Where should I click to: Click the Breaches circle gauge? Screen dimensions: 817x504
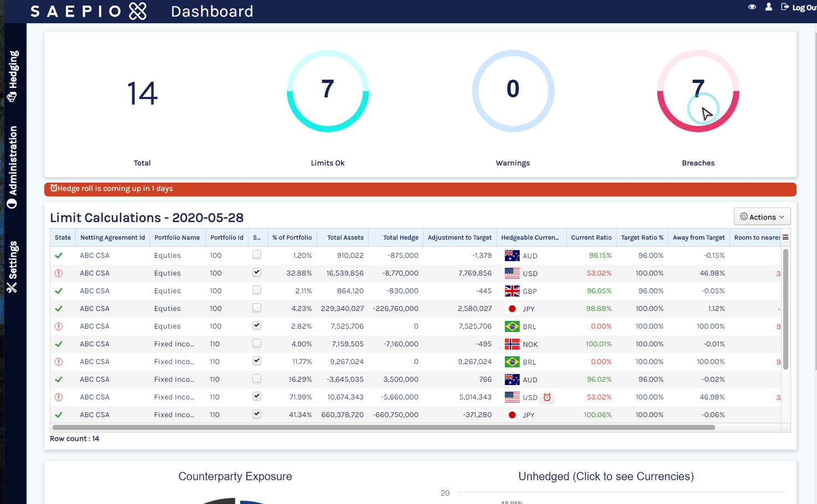coord(698,91)
